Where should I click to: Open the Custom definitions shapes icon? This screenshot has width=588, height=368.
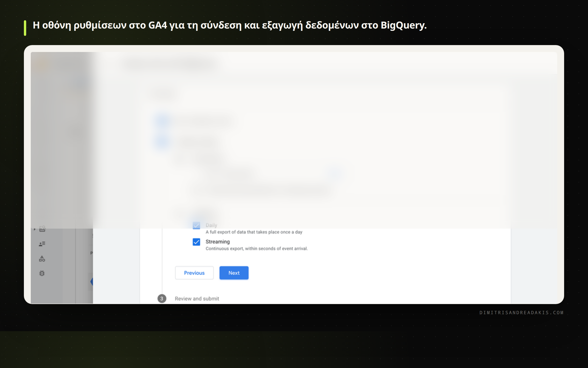(x=42, y=259)
